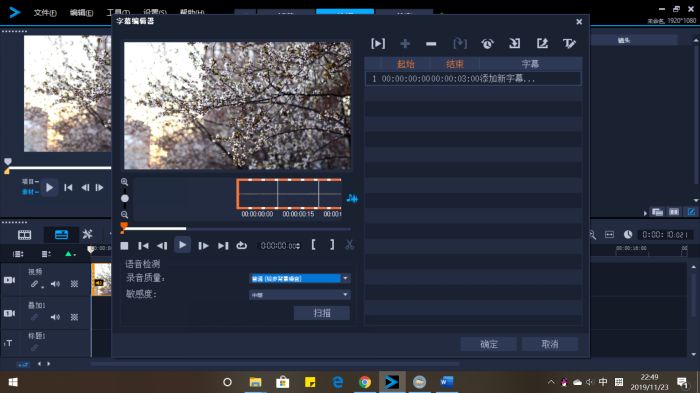This screenshot has width=700, height=393.
Task: Click the orange subtitle segment on waveform
Action: [x=289, y=194]
